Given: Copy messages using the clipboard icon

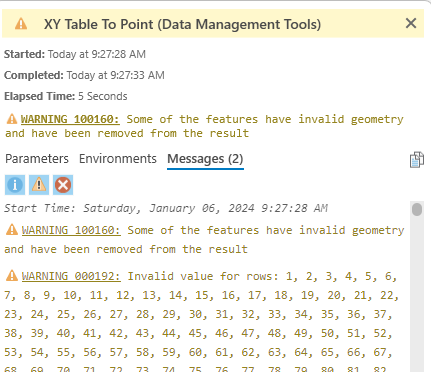Looking at the screenshot, I should click(x=417, y=159).
